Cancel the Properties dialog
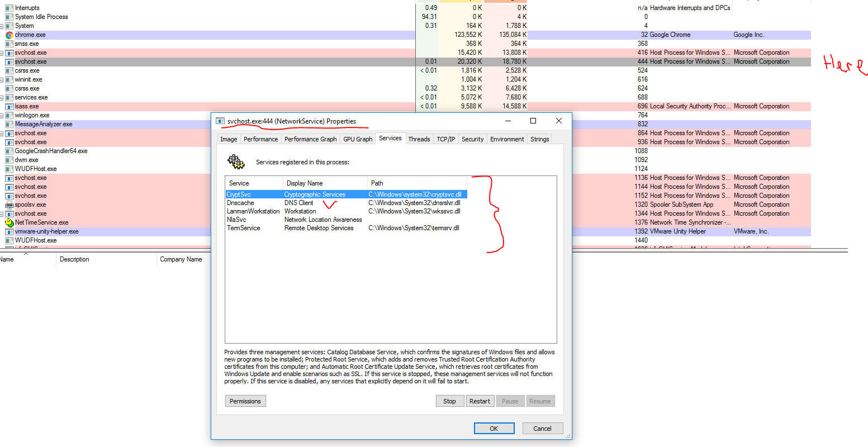The width and height of the screenshot is (868, 447). (542, 429)
